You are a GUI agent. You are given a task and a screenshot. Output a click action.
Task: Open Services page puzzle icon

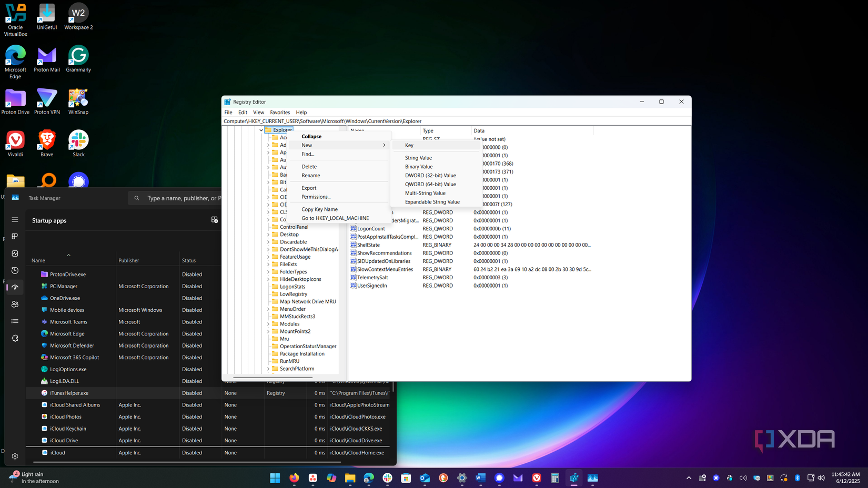pyautogui.click(x=15, y=338)
